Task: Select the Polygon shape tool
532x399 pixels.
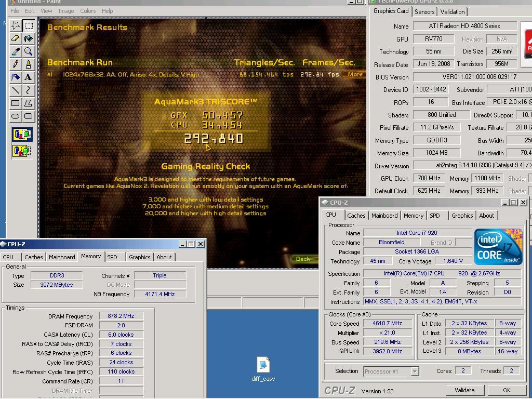Action: tap(29, 103)
